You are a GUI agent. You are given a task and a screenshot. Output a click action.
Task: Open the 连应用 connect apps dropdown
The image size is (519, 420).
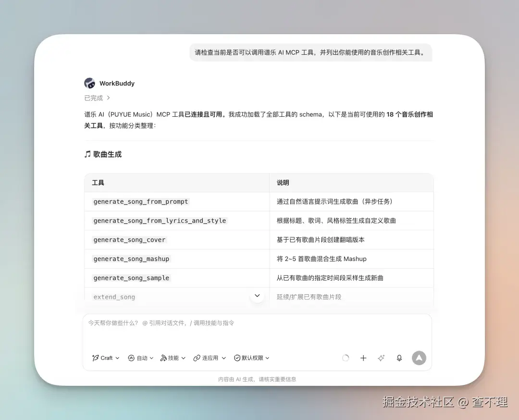[x=209, y=358]
